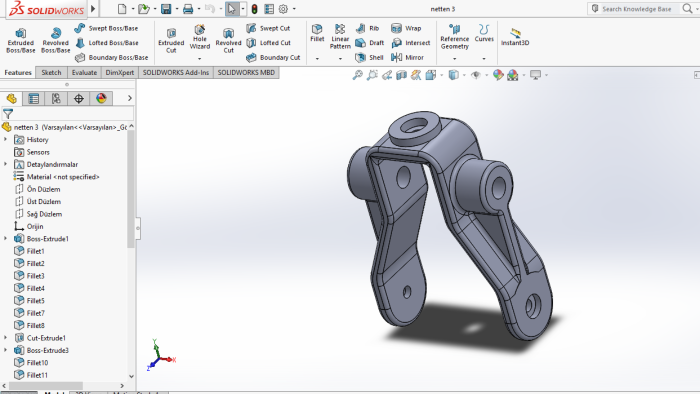This screenshot has height=394, width=700.
Task: Open the Linear Pattern dropdown arrow
Action: [340, 58]
